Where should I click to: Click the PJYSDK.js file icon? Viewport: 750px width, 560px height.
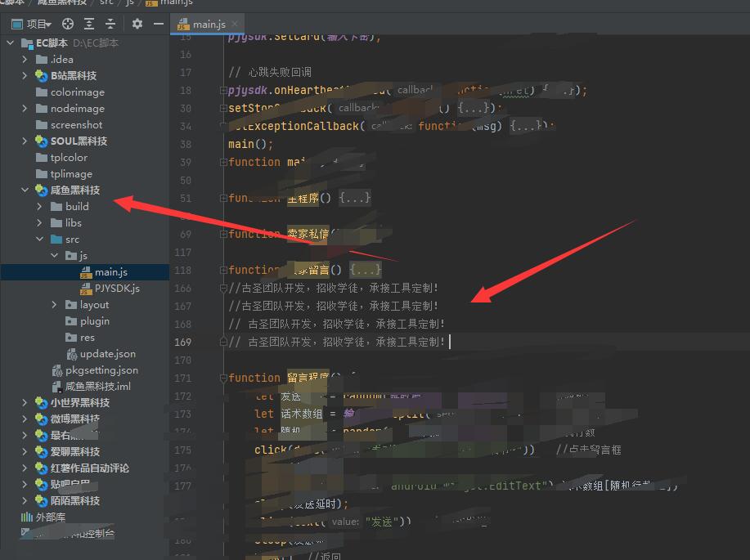tap(86, 289)
